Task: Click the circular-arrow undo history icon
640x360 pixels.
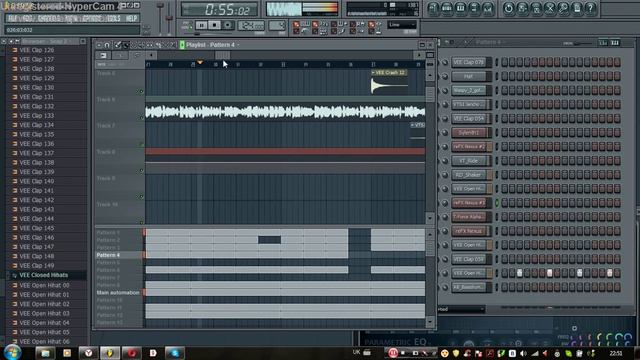Action: click(509, 8)
